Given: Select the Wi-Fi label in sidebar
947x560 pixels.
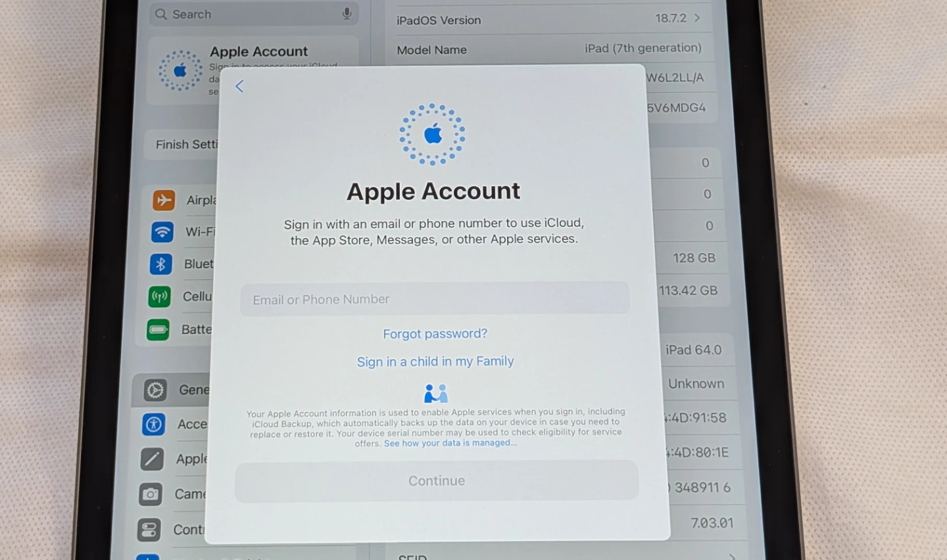Looking at the screenshot, I should [x=200, y=232].
